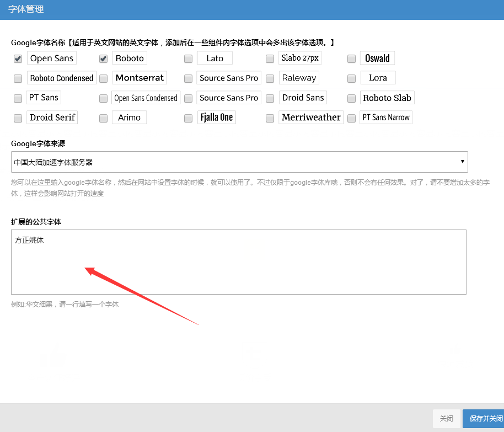Check the PT Sans checkbox
This screenshot has width=504, height=432.
pos(18,98)
